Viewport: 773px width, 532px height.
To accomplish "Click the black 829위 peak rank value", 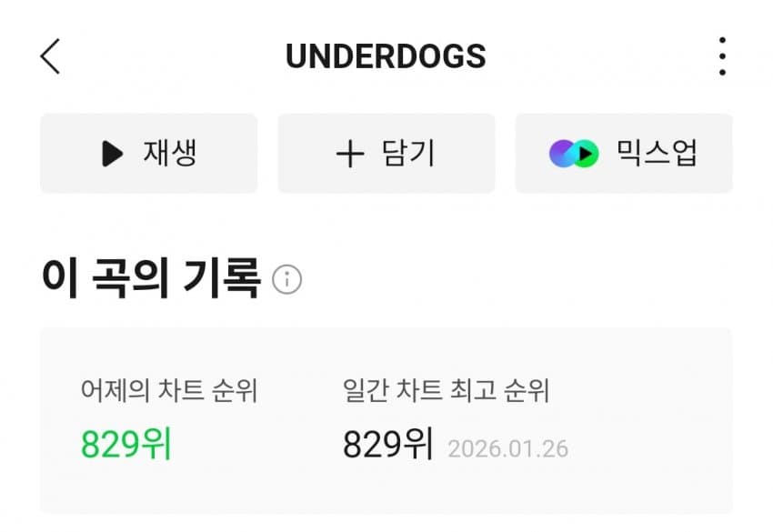I will point(387,444).
